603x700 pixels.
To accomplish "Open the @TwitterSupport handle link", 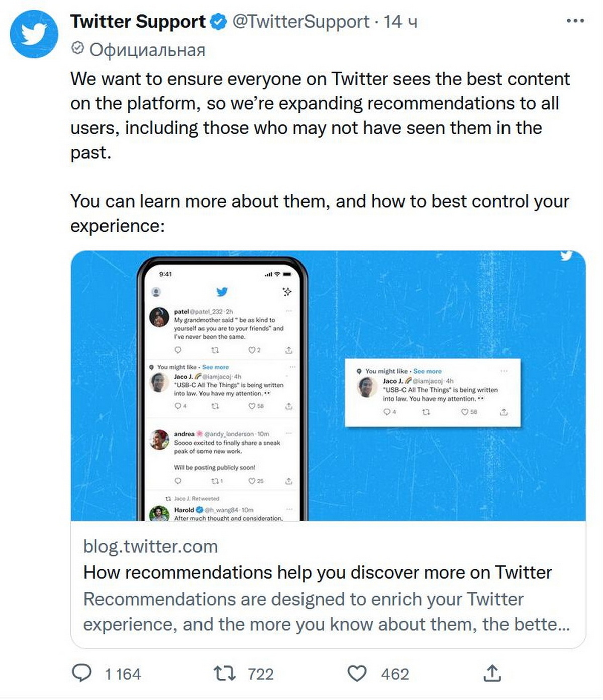I will click(300, 22).
